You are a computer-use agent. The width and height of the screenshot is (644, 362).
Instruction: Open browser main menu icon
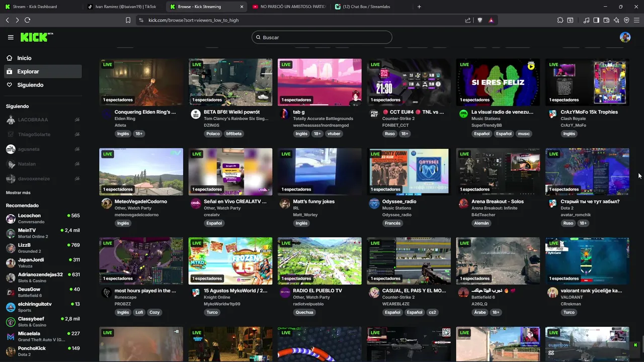[x=636, y=20]
